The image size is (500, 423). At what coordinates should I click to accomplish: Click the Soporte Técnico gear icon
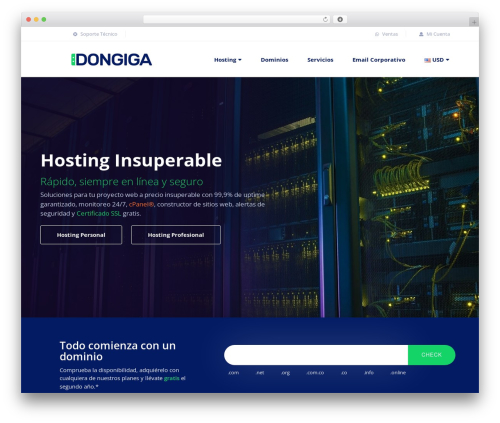pos(75,34)
